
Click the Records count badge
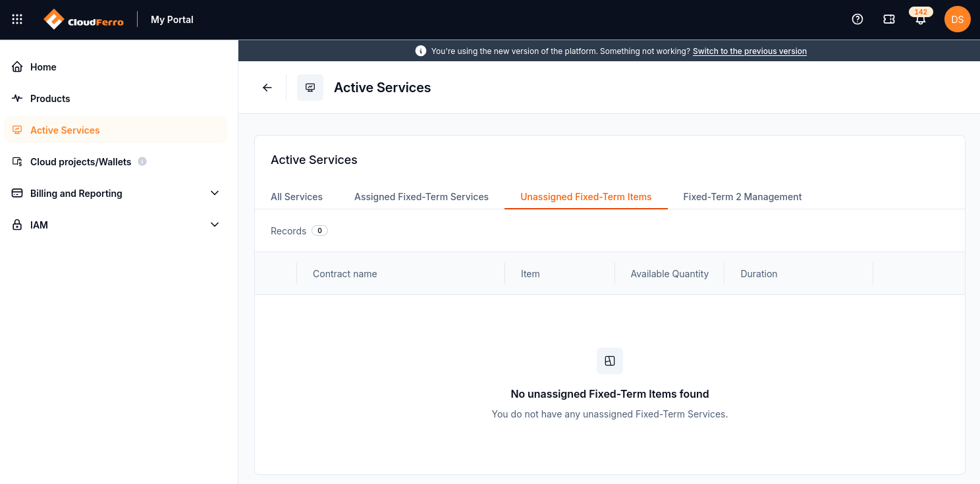point(319,230)
